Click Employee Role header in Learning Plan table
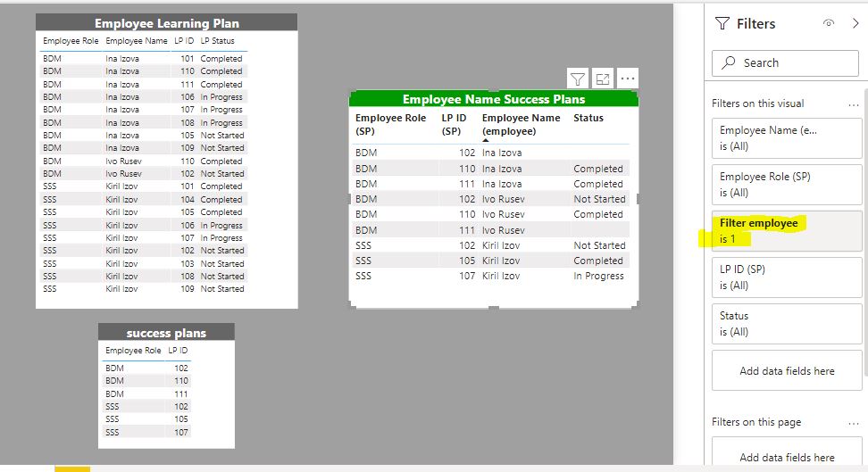 [x=71, y=41]
